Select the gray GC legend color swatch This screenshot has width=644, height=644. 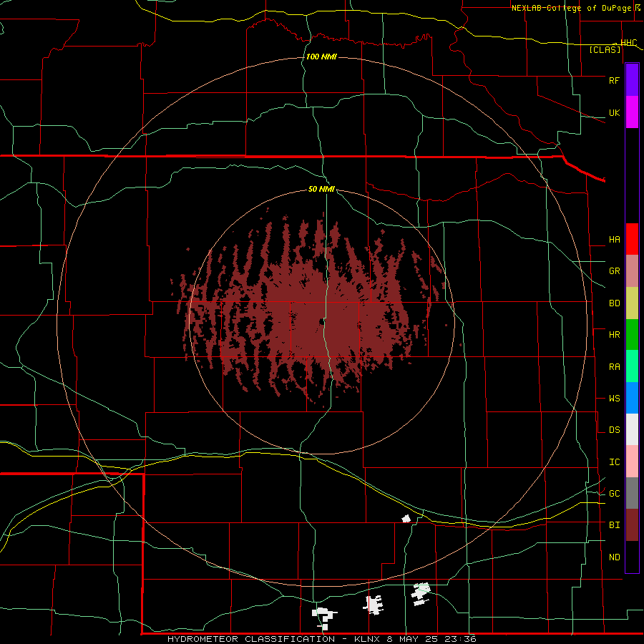click(x=632, y=493)
